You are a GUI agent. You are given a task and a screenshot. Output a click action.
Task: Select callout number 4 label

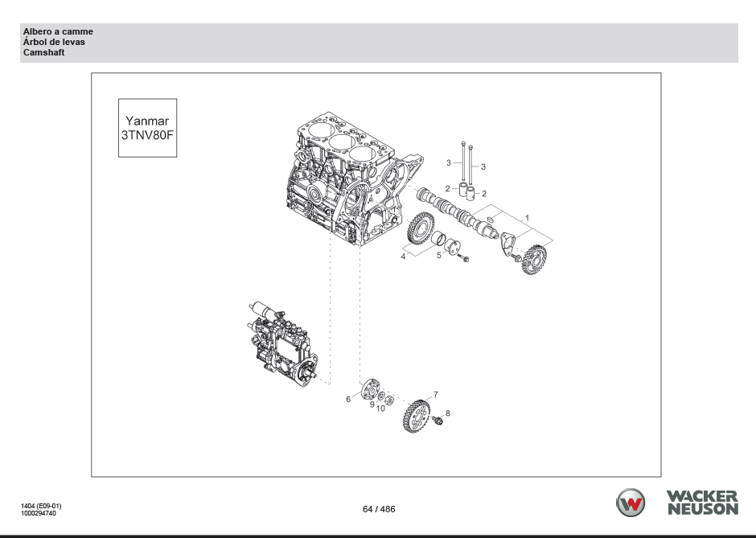pyautogui.click(x=404, y=257)
